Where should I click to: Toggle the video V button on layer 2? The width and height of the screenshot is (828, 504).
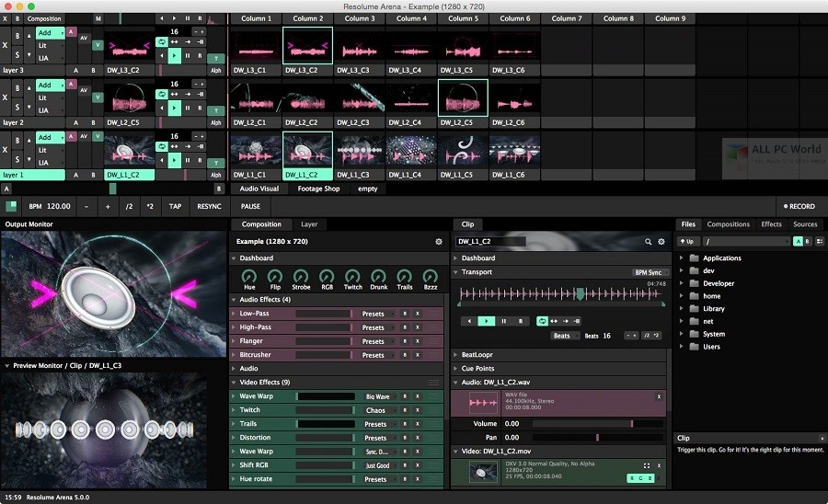[x=98, y=97]
